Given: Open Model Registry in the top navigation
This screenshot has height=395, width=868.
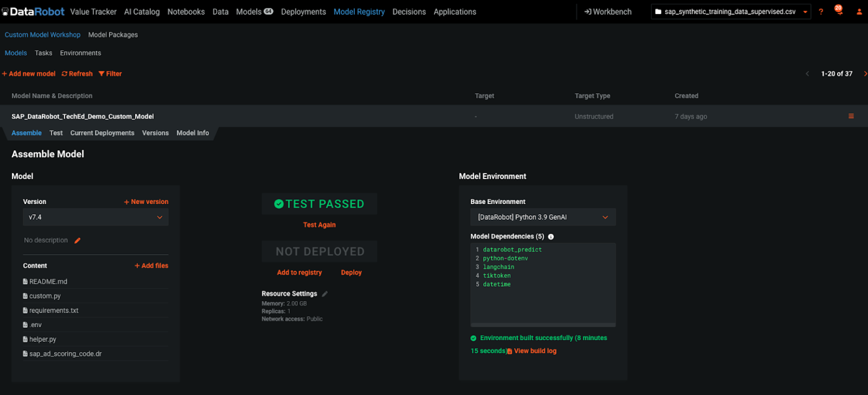Looking at the screenshot, I should click(359, 11).
